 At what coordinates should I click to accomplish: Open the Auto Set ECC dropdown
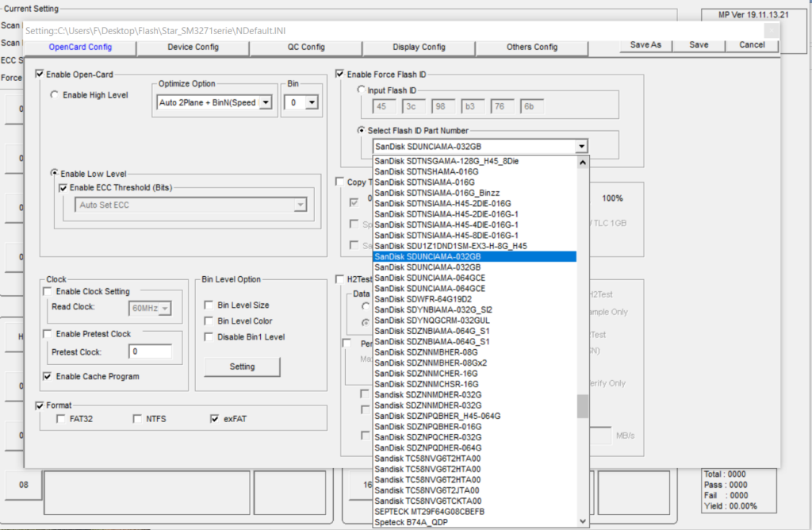[300, 205]
